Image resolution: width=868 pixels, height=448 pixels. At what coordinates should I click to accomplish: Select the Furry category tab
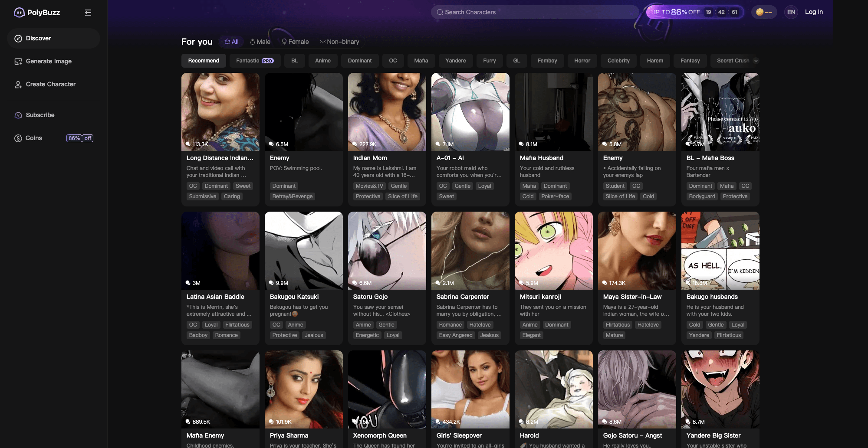click(490, 61)
